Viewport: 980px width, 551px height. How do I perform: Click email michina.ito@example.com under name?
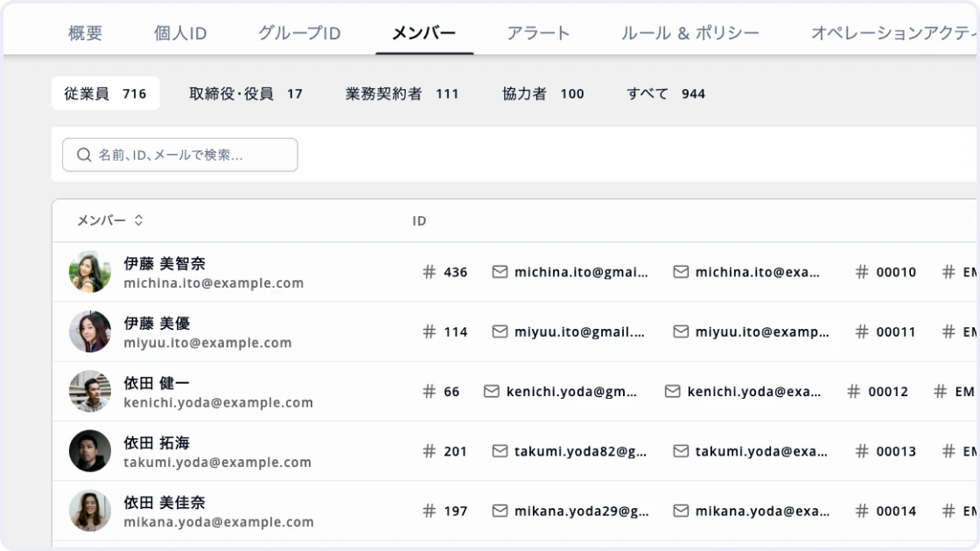[213, 283]
